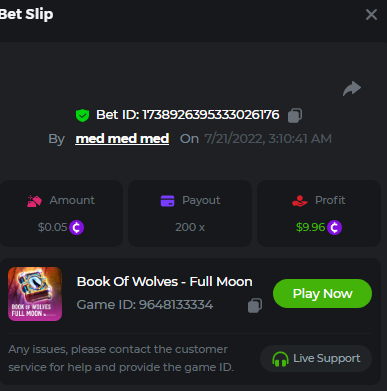387x391 pixels.
Task: Click the red Profit hand icon
Action: tap(300, 201)
